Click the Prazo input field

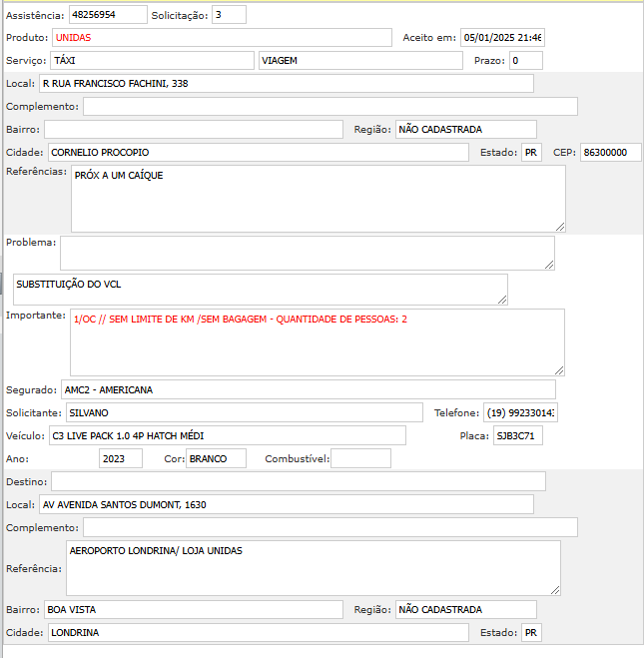coord(525,61)
